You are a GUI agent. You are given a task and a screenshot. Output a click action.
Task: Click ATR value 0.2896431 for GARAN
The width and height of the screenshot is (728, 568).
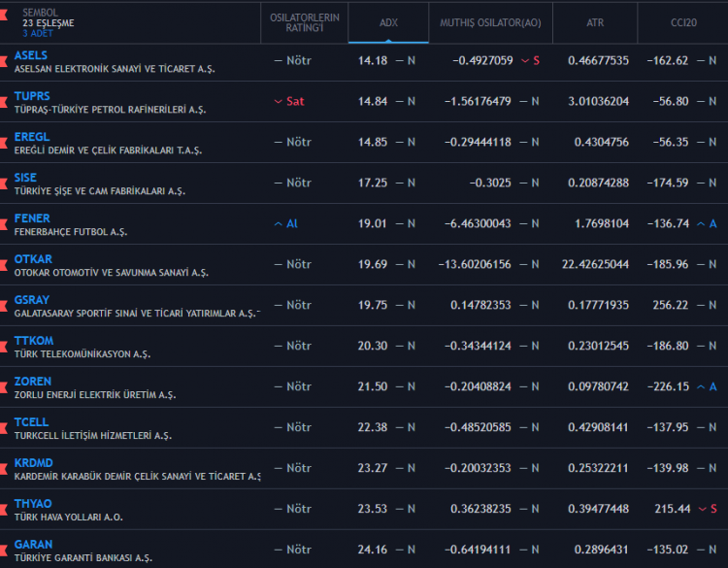[x=601, y=550]
